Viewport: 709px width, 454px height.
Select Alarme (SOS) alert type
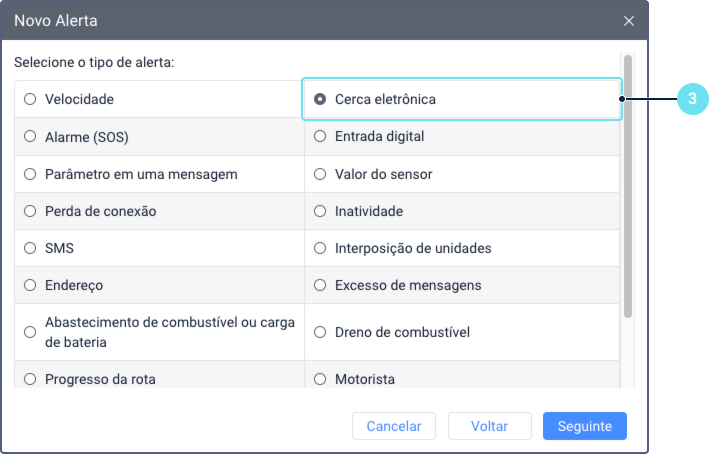point(30,137)
